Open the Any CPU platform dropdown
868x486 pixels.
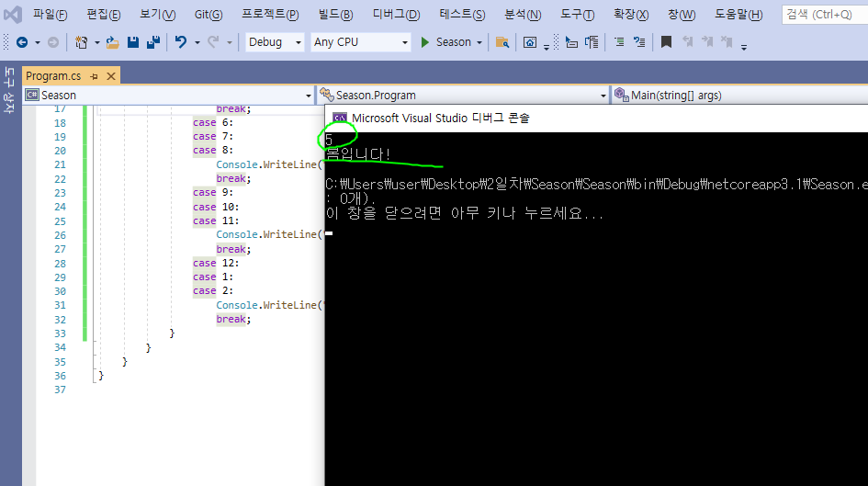[360, 42]
